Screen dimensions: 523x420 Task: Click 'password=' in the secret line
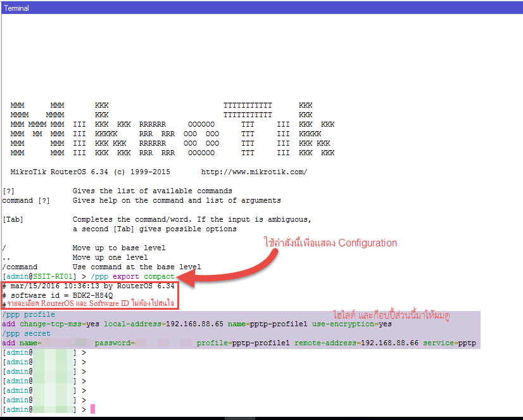(115, 343)
